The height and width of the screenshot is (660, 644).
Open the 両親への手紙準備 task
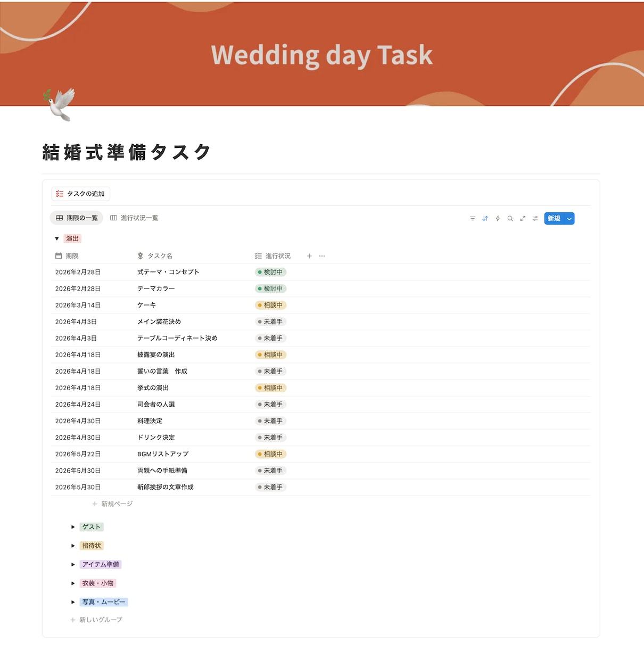point(162,470)
